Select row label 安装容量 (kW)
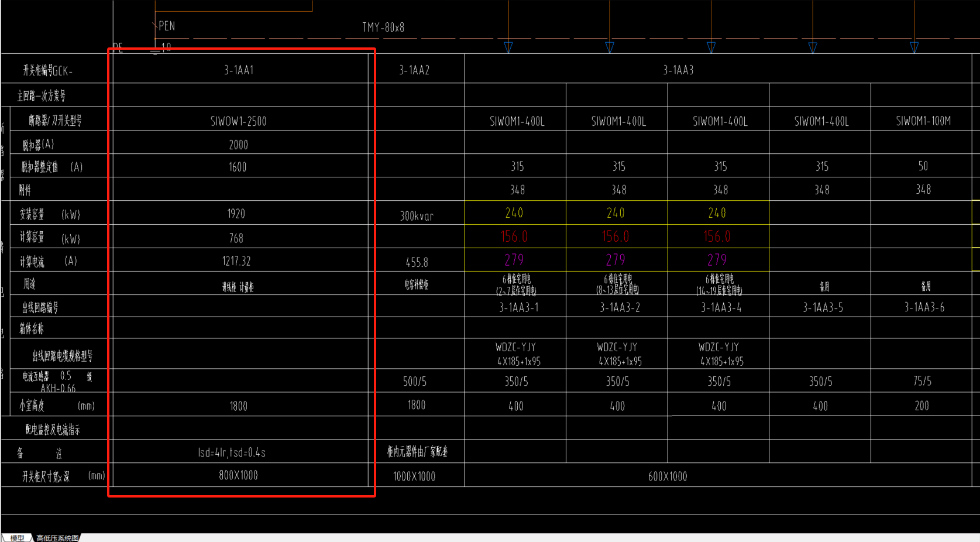 click(50, 214)
